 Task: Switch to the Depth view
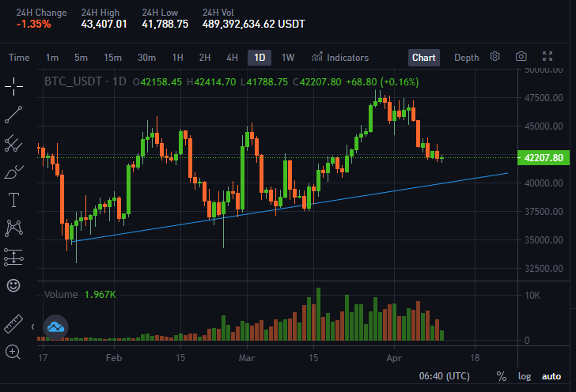tap(467, 58)
